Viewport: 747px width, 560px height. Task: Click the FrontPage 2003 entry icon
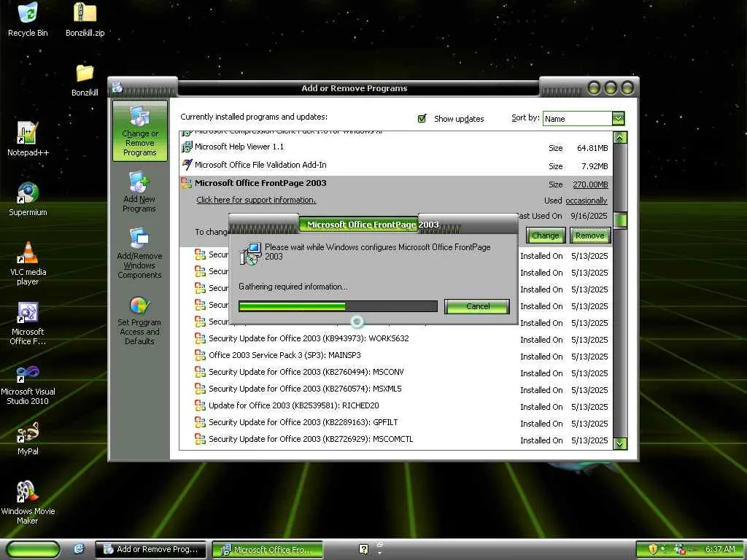tap(186, 183)
